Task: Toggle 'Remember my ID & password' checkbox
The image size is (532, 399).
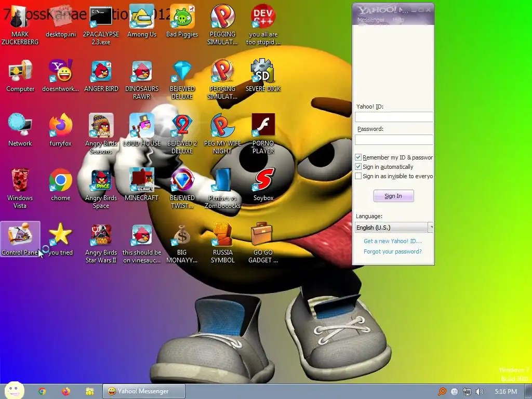Action: [x=358, y=157]
